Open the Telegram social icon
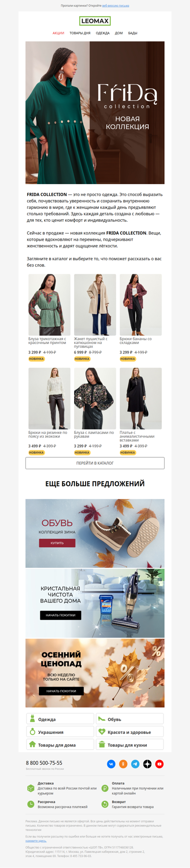The height and width of the screenshot is (868, 190). point(135,764)
